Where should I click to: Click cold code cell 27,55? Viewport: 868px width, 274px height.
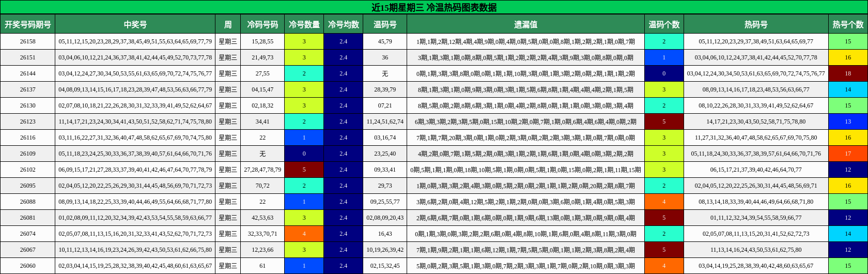point(262,73)
